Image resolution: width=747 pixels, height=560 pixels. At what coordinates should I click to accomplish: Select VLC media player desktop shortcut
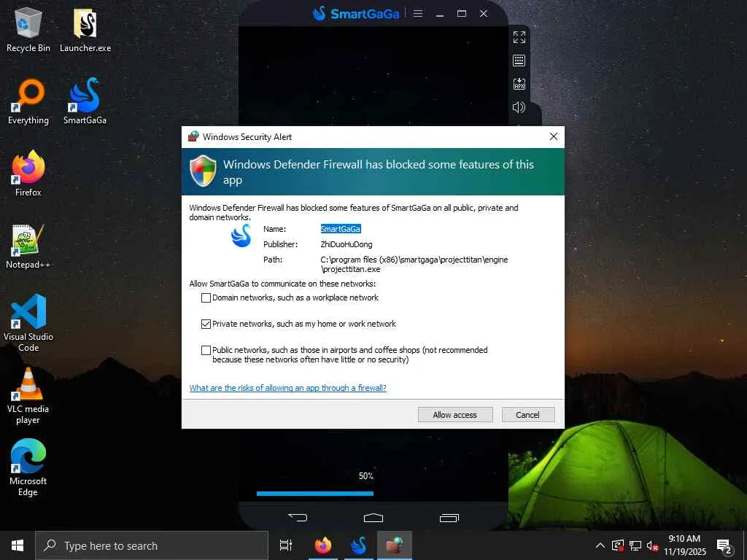coord(28,396)
